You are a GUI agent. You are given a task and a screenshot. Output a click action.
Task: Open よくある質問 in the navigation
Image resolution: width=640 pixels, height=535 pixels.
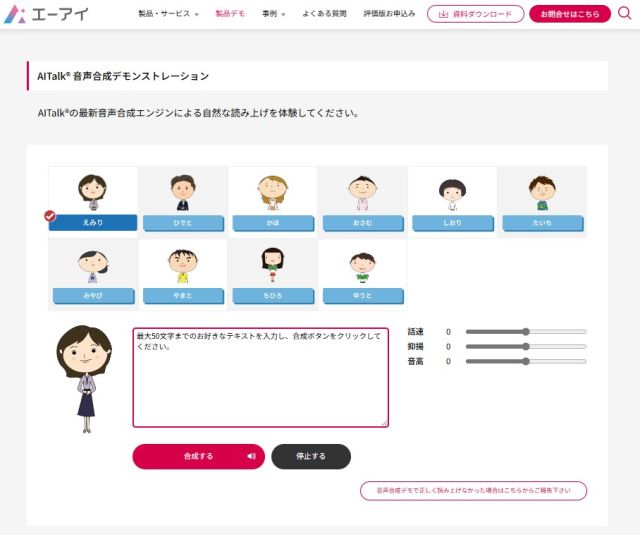pos(324,14)
